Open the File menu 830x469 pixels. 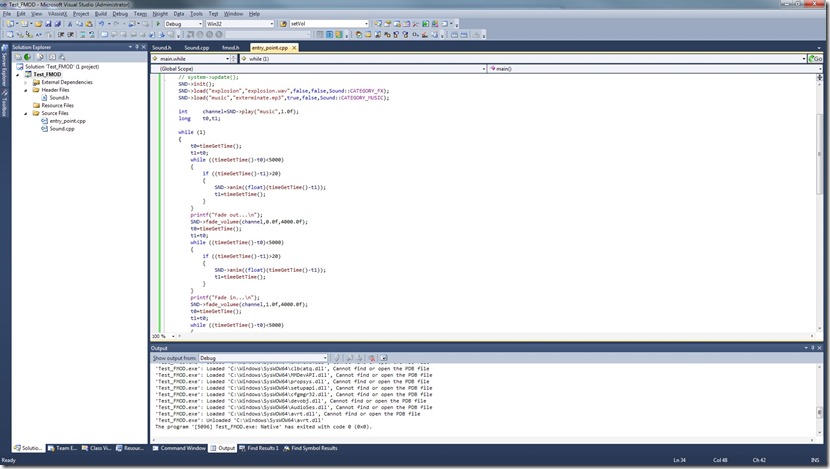point(7,14)
